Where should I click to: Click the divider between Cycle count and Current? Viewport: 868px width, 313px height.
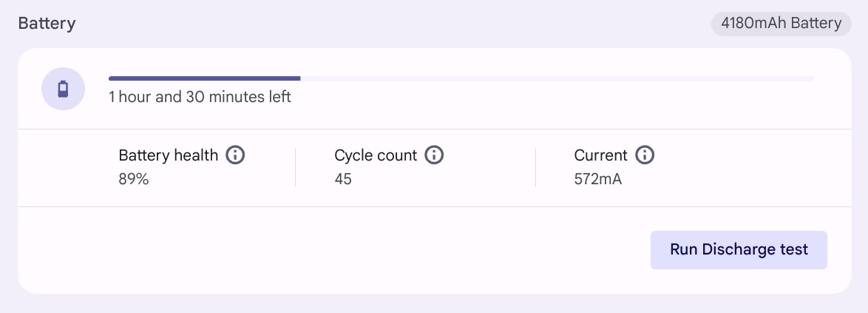pyautogui.click(x=535, y=167)
